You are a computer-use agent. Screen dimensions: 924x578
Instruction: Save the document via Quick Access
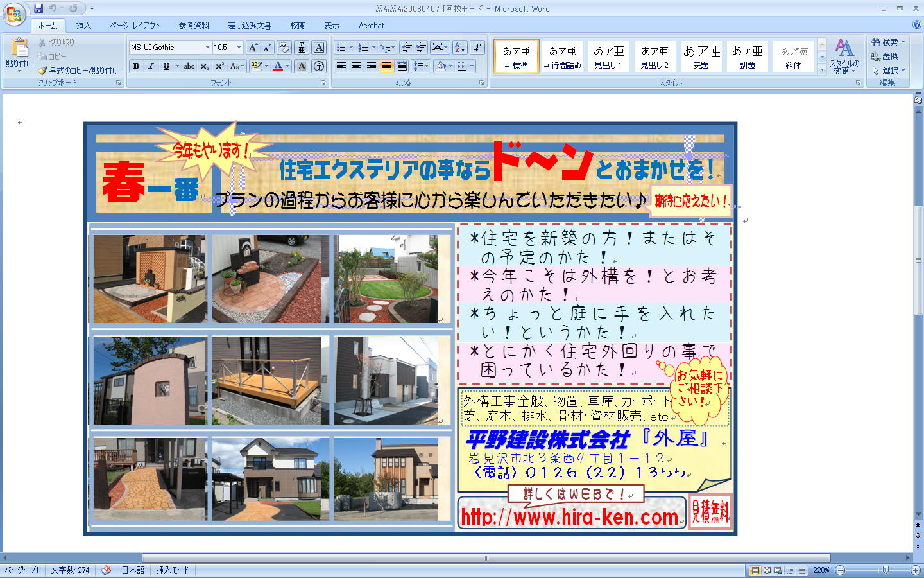point(38,8)
